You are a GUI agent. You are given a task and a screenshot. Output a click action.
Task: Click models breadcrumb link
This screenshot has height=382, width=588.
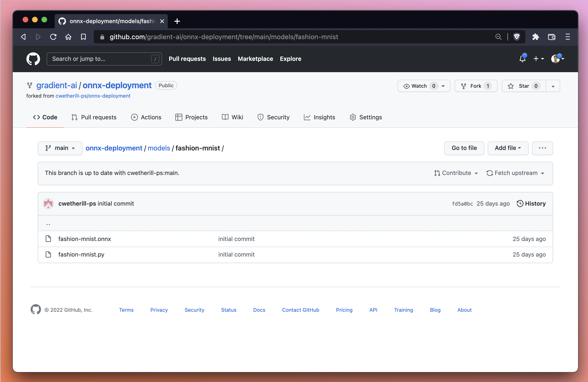click(159, 148)
